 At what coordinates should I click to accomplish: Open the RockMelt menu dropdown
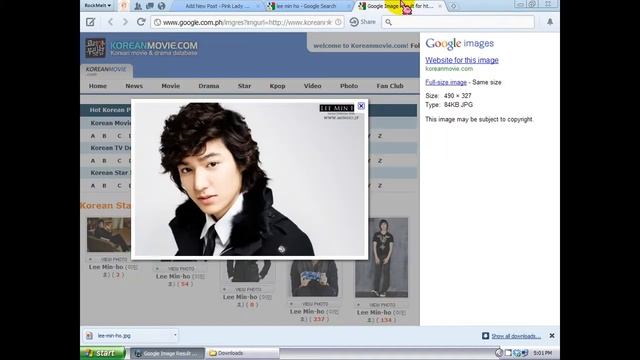coord(98,6)
